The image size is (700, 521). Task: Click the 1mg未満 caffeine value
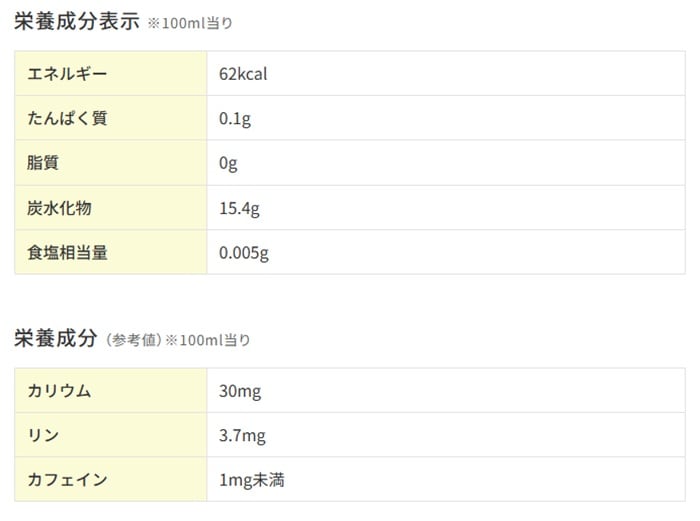[x=251, y=480]
